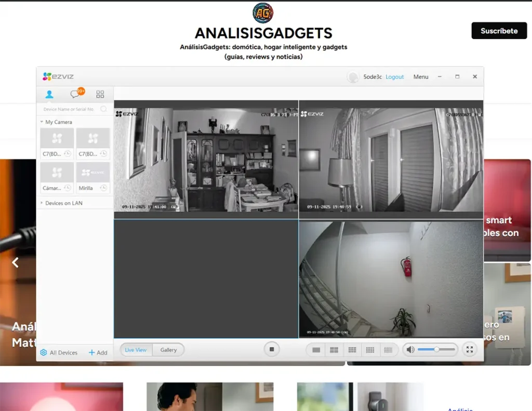Screen dimensions: 532x411
Task: Expand the Devices on LAN group
Action: point(42,203)
